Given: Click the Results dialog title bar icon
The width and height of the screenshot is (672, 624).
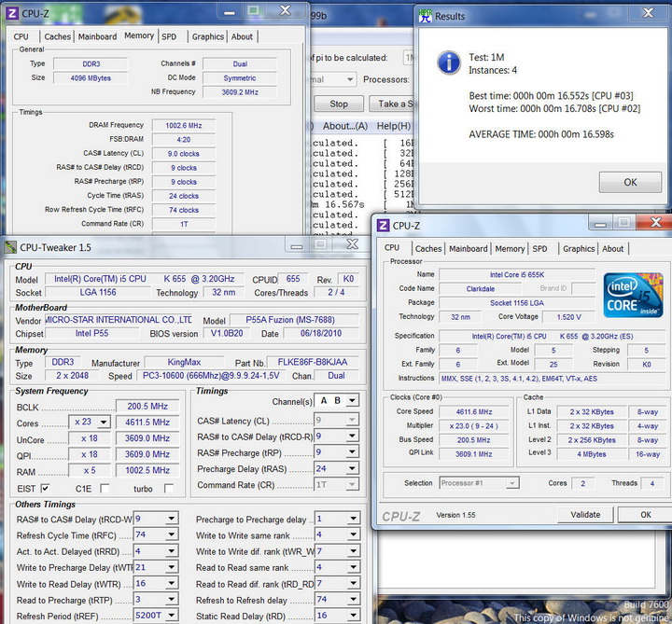Looking at the screenshot, I should click(x=426, y=16).
